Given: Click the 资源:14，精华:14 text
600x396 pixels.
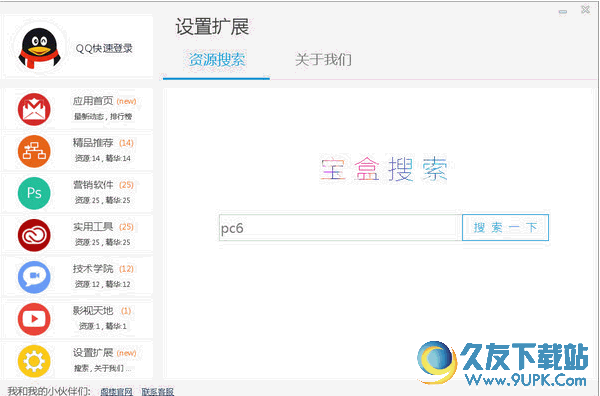Looking at the screenshot, I should pos(103,158).
